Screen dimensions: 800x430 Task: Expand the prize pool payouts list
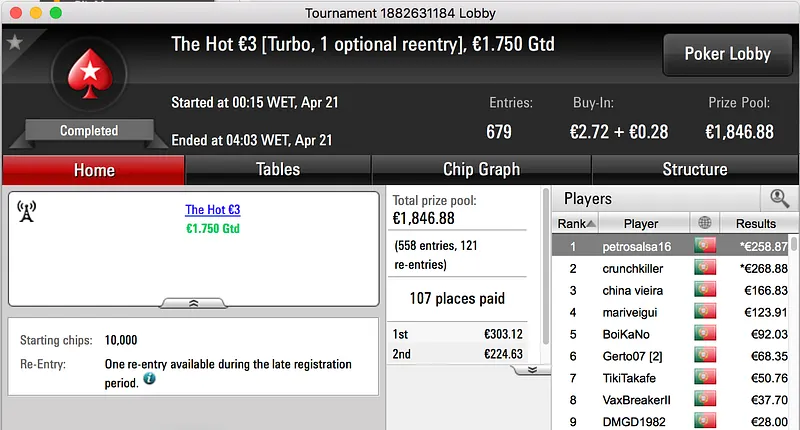(x=532, y=369)
